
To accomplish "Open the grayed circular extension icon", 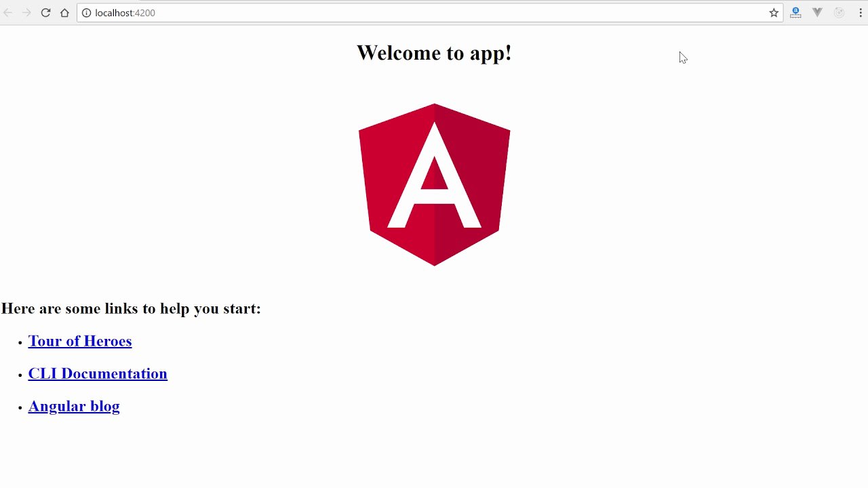I will point(839,13).
